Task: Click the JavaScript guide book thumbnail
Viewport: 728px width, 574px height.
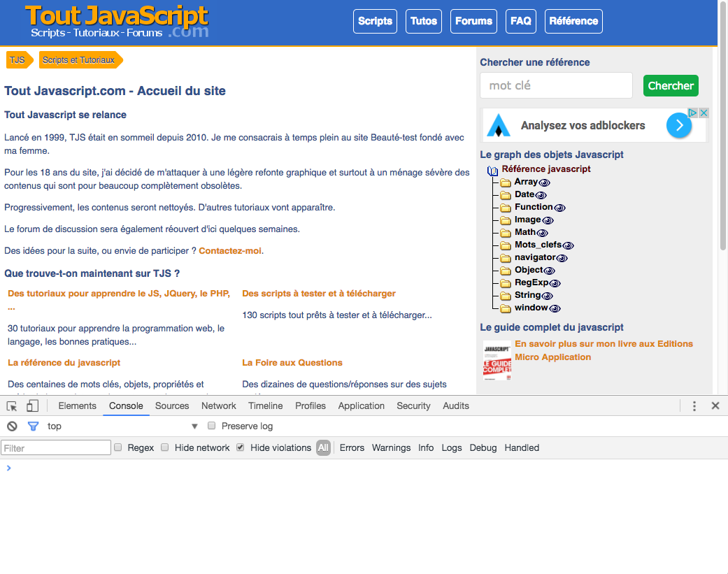Action: [x=497, y=361]
